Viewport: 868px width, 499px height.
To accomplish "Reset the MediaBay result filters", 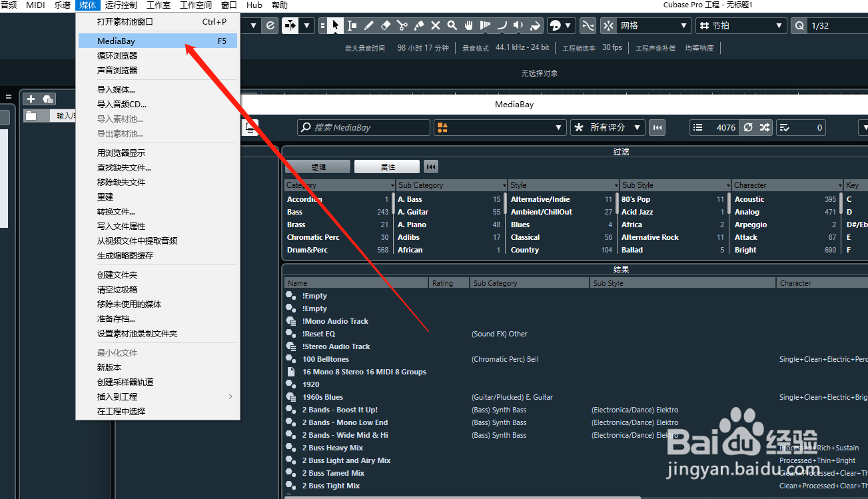I will coord(657,127).
